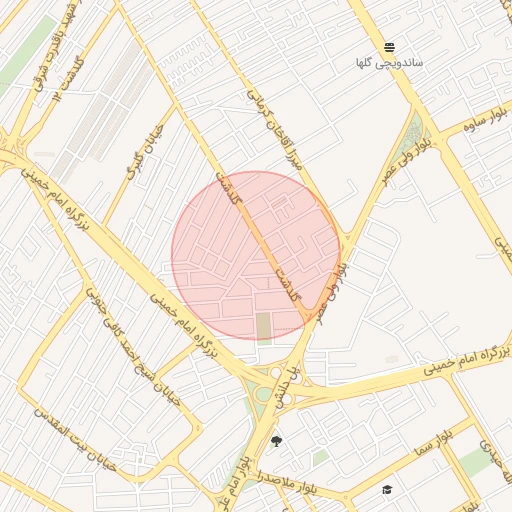
Task: Click the ساندویچی گلها place label
Action: pos(389,63)
